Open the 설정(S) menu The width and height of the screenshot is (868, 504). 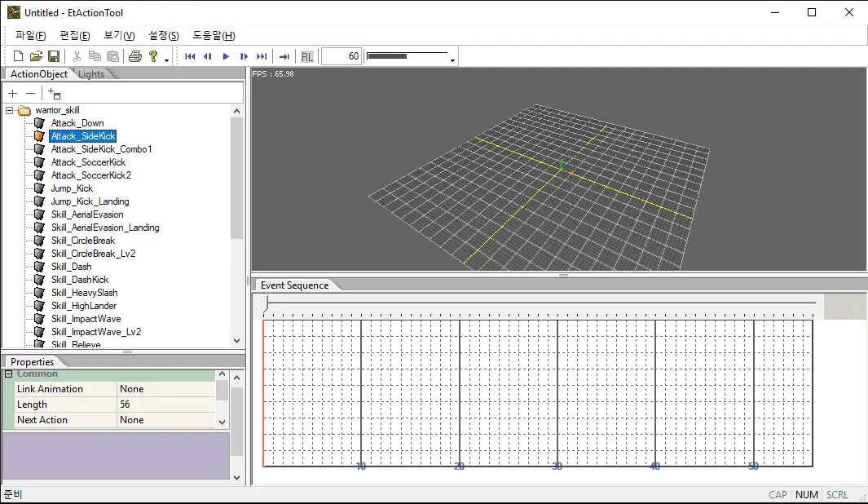pyautogui.click(x=163, y=35)
